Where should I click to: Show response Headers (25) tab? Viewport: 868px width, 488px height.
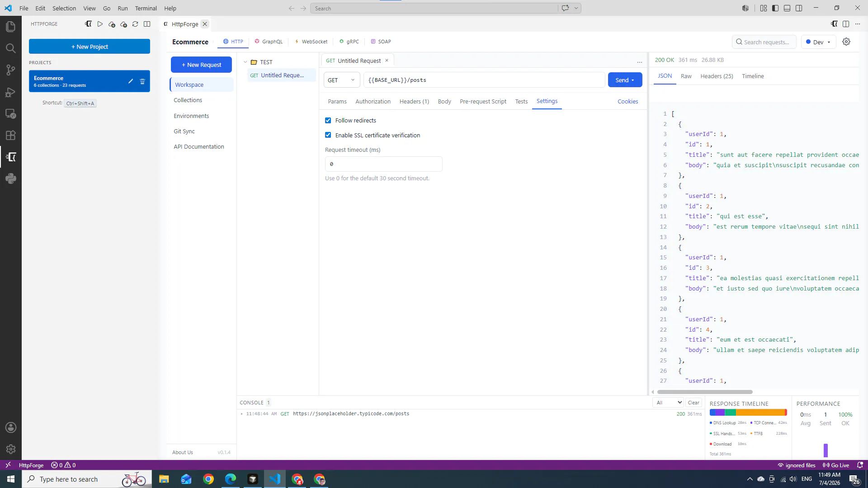pos(717,76)
